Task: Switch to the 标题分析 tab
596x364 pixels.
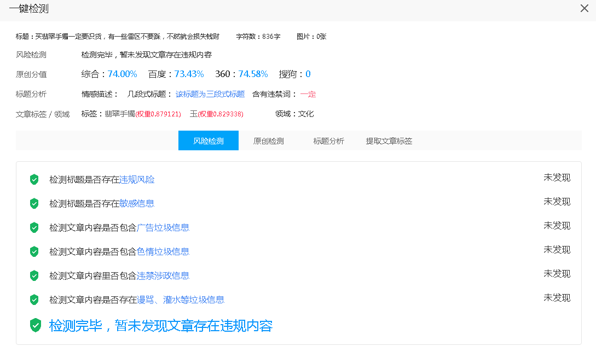Action: pos(328,140)
